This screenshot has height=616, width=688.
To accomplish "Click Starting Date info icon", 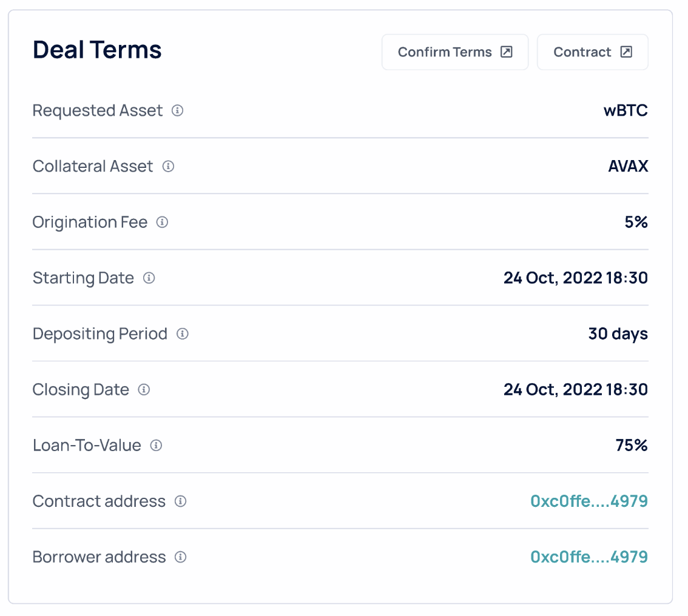I will pos(149,278).
